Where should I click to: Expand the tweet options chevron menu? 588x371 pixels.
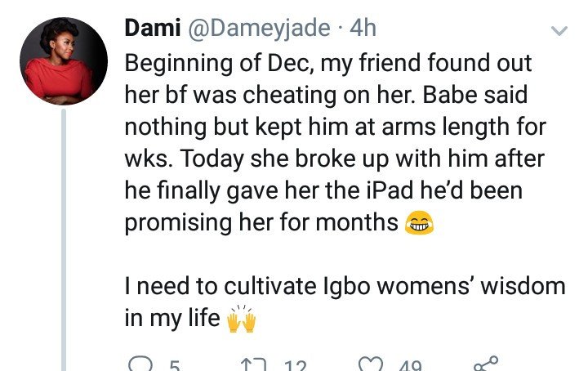click(559, 31)
